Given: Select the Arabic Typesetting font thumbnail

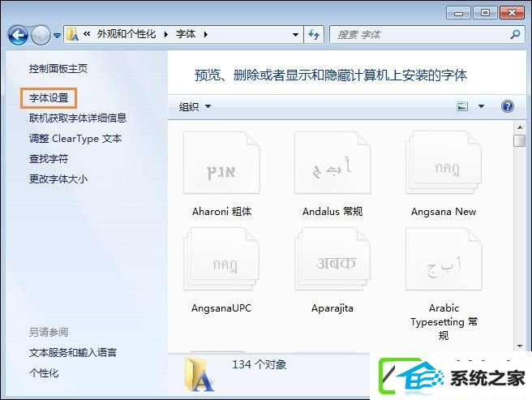Looking at the screenshot, I should 444,259.
